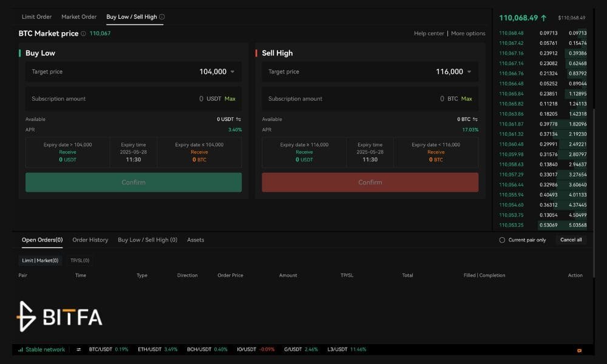Open More options link
Screen dimensions: 607x364
point(468,33)
